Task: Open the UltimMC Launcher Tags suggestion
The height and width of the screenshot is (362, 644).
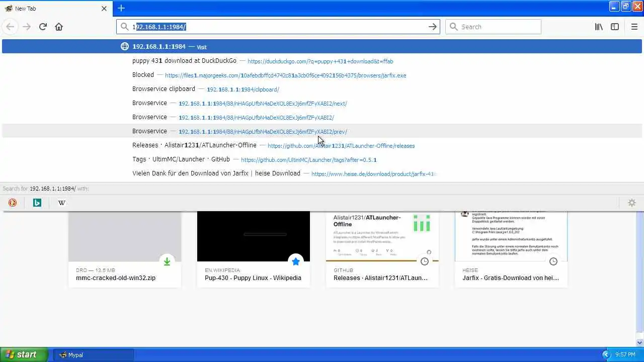Action: [322, 159]
